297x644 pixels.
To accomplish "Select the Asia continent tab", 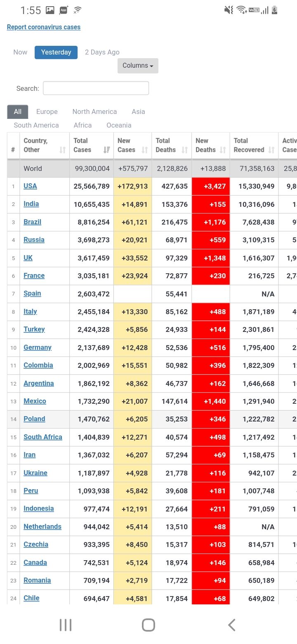I will point(138,112).
